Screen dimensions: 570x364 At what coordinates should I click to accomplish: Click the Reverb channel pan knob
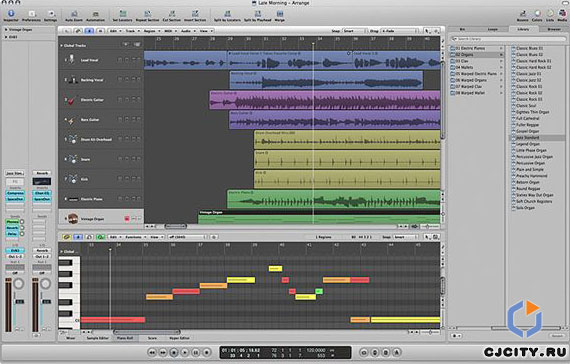tap(45, 284)
